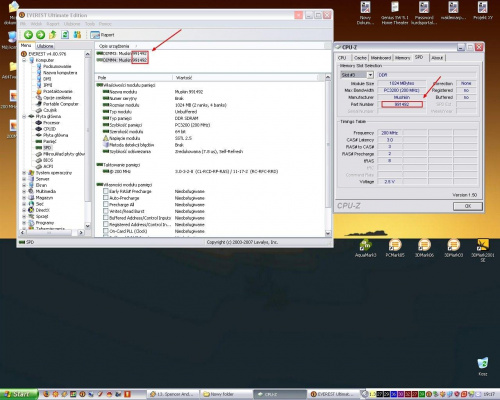The image size is (500, 400).
Task: Expand the Multimedia tree node
Action: pos(24,191)
